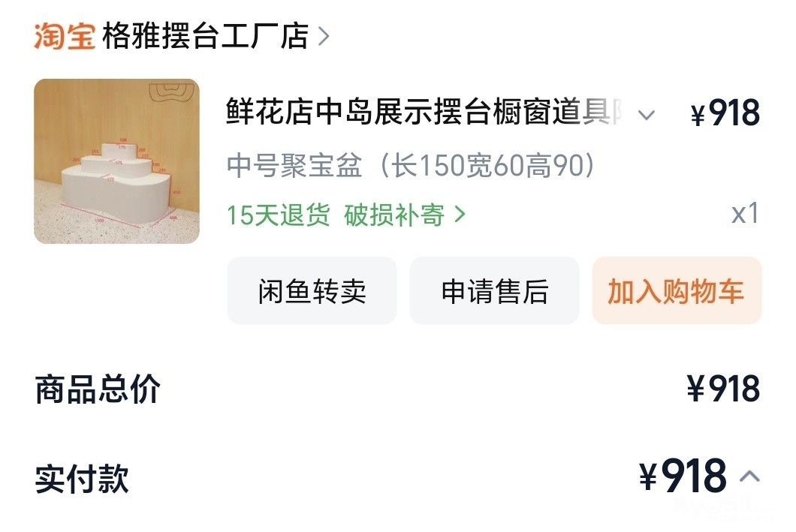Tap the 实付款 ¥918 amount
This screenshot has width=796, height=532.
[683, 476]
